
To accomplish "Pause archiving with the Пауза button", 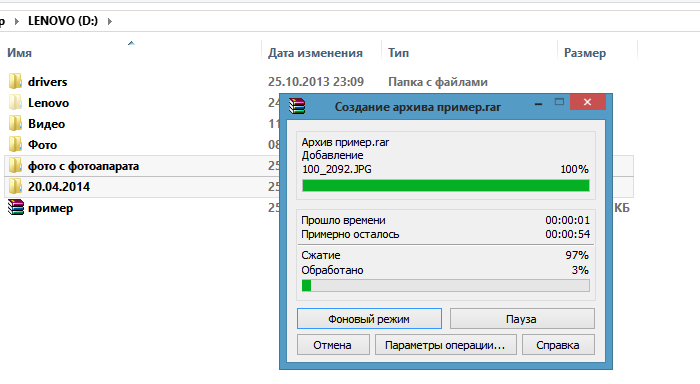I will pyautogui.click(x=522, y=319).
